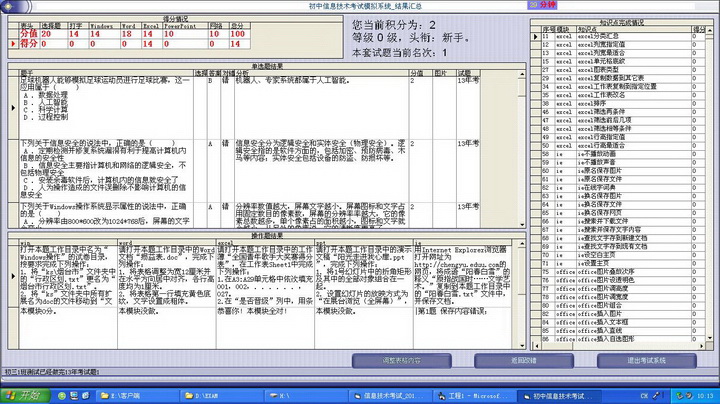Switch to the D:\EXAM taskbar window
The height and width of the screenshot is (404, 720).
click(220, 395)
